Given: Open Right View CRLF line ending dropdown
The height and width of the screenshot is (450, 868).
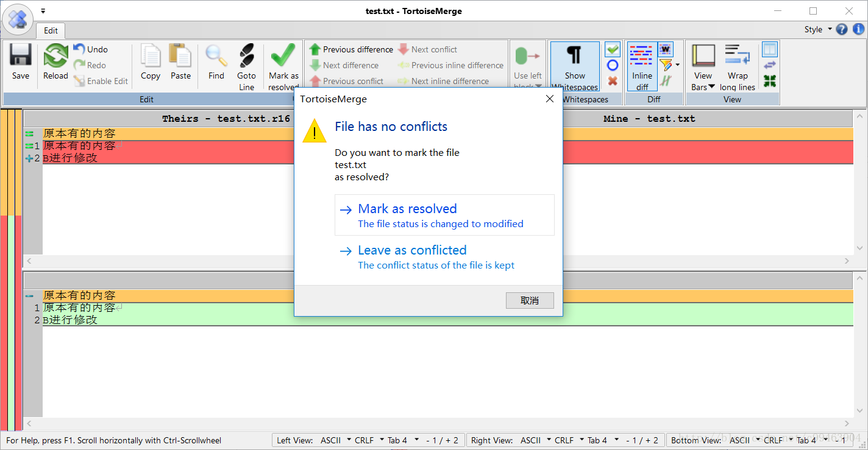Looking at the screenshot, I should 569,440.
